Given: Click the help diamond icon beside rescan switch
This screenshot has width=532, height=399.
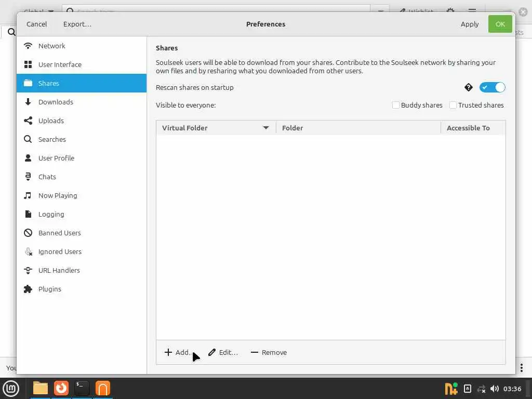Looking at the screenshot, I should point(468,87).
